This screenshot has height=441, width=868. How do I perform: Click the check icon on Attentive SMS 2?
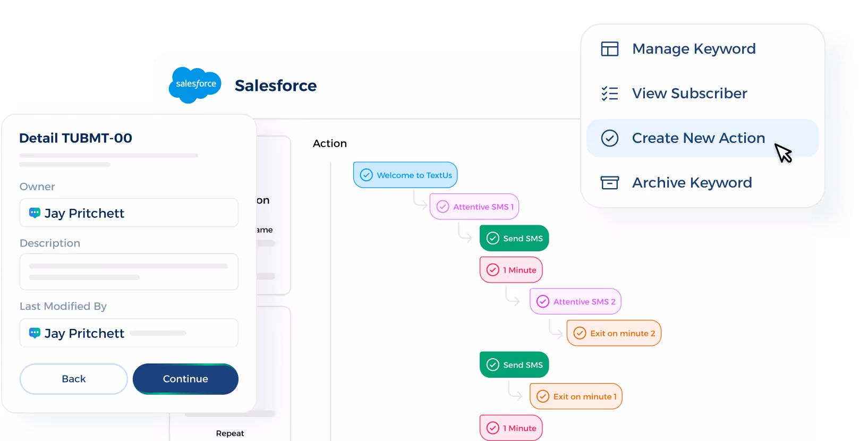543,302
